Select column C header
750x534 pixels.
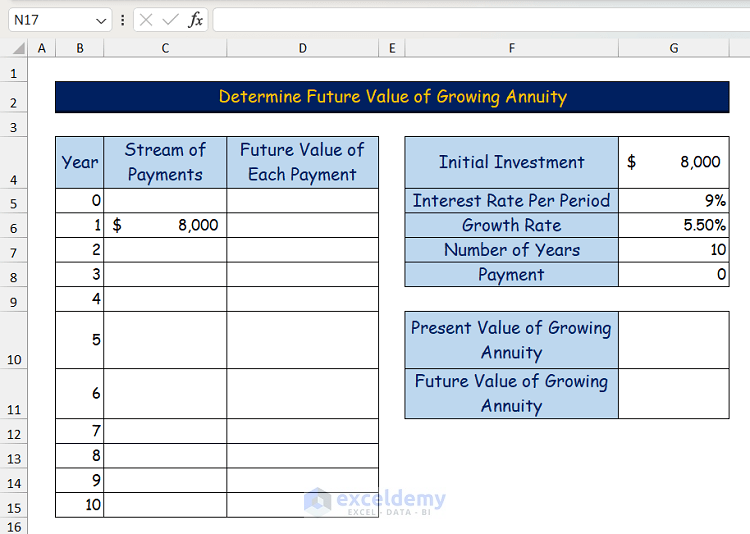[165, 48]
